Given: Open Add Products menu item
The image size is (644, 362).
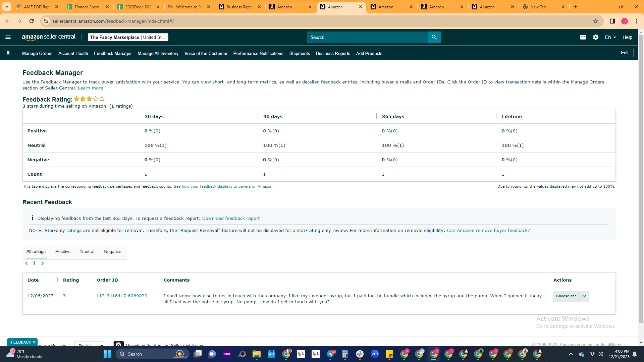Looking at the screenshot, I should (369, 53).
